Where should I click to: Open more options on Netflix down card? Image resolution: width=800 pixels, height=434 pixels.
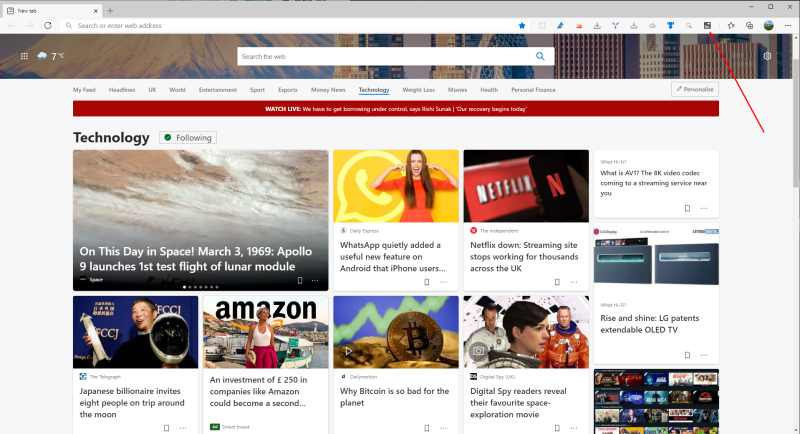[574, 282]
